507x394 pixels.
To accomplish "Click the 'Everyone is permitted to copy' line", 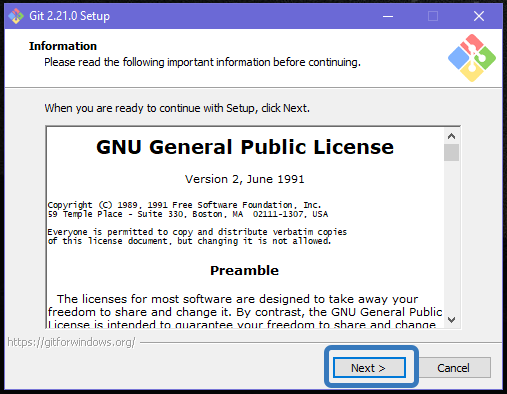I will click(x=197, y=232).
